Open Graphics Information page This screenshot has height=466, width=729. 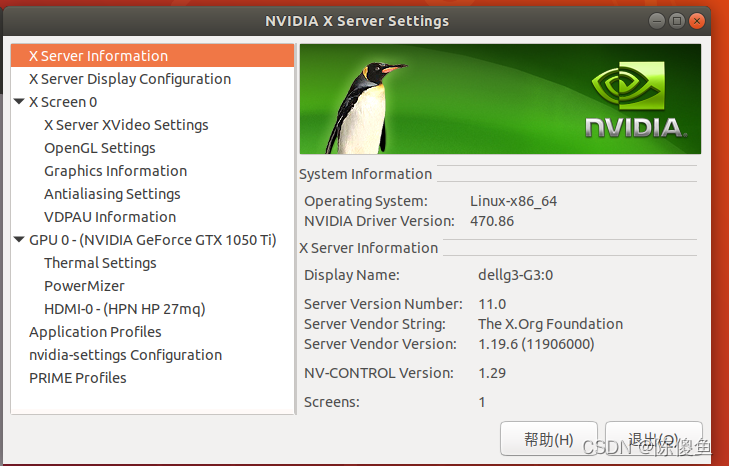point(152,171)
